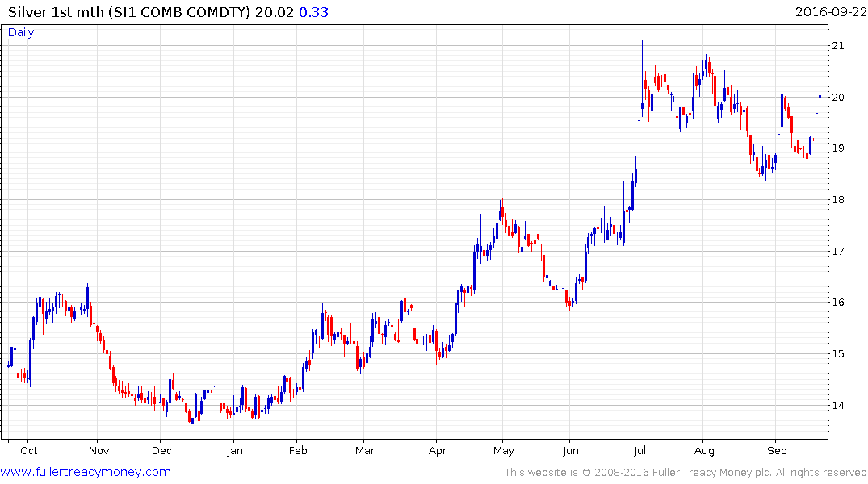Select the 15 price axis label
868x484 pixels.
click(x=838, y=354)
